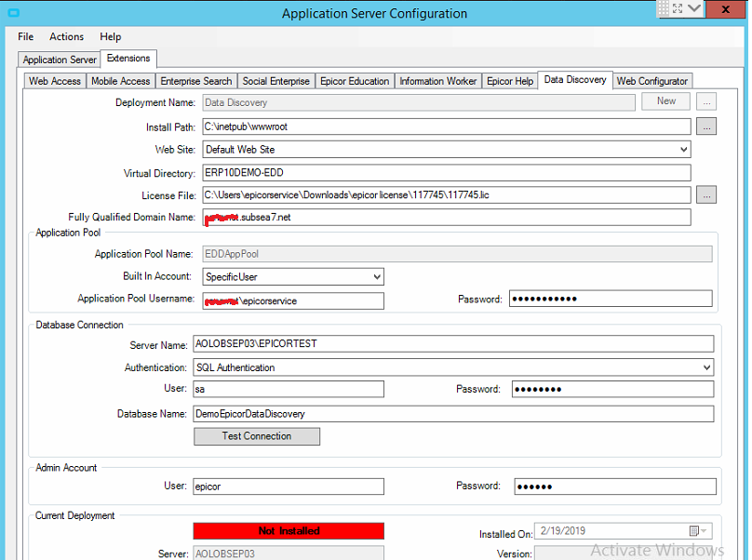Image resolution: width=752 pixels, height=560 pixels.
Task: Click the Fully Qualified Domain Name field
Action: [x=447, y=217]
